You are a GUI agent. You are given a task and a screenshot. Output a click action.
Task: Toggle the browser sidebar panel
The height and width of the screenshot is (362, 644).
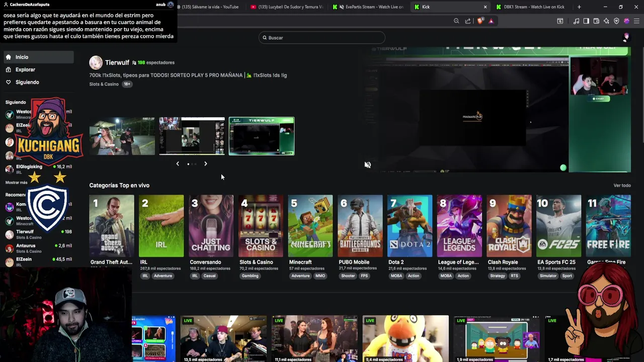(586, 21)
